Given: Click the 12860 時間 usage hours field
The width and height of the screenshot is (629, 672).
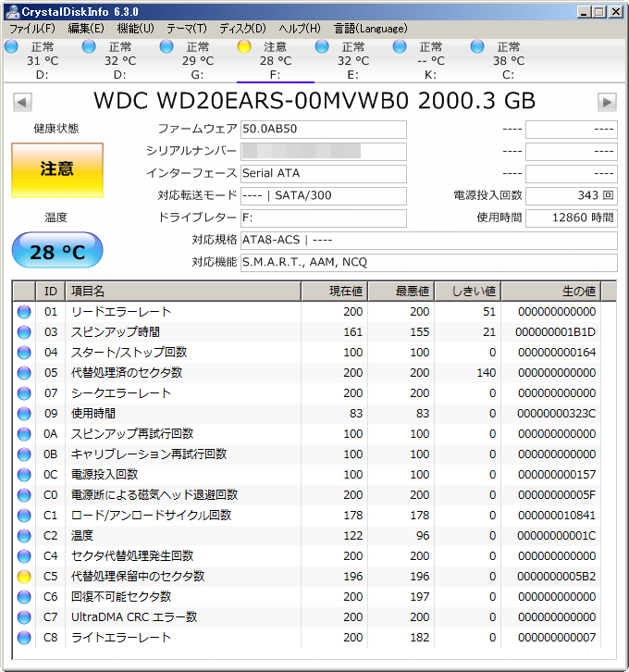Looking at the screenshot, I should tap(572, 218).
